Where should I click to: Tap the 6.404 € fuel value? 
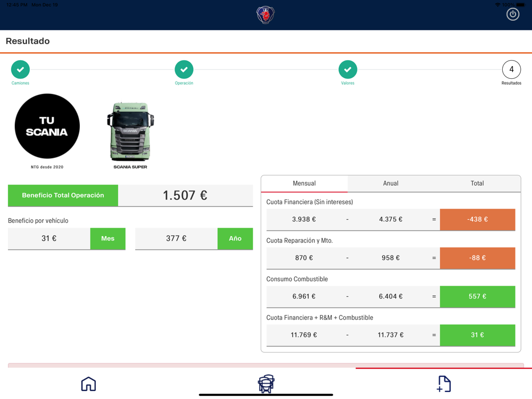[x=390, y=296]
